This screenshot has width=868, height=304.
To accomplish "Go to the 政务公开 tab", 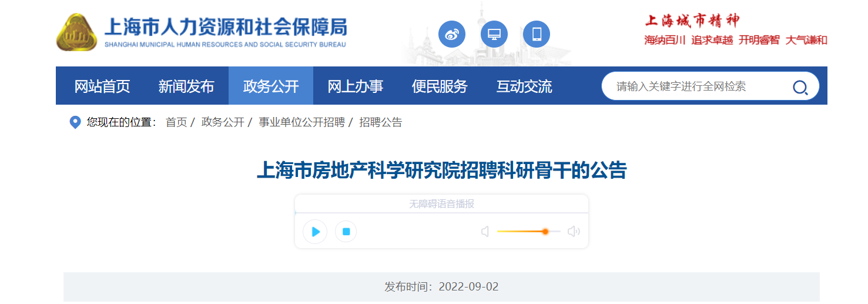I will point(271,86).
